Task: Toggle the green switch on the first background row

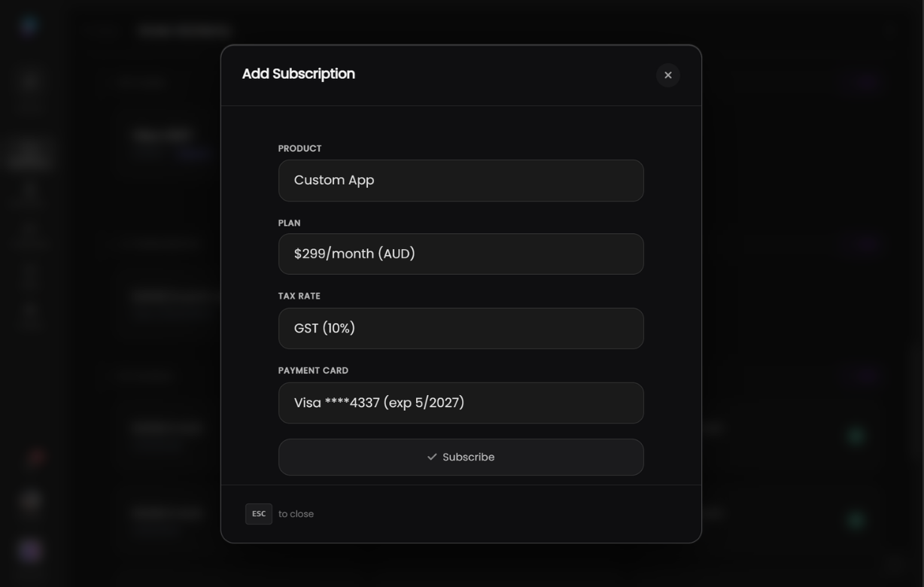Action: (856, 436)
